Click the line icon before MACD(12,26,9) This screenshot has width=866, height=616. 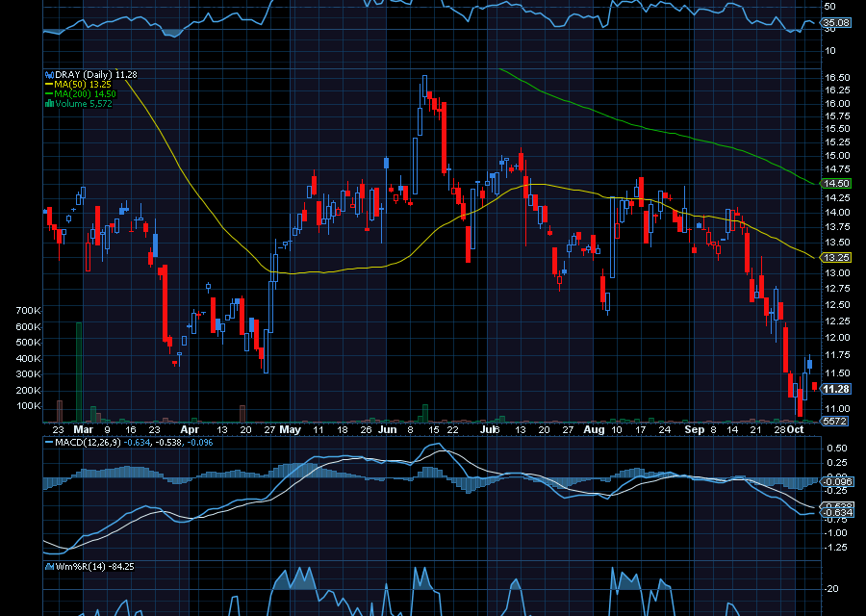point(49,443)
